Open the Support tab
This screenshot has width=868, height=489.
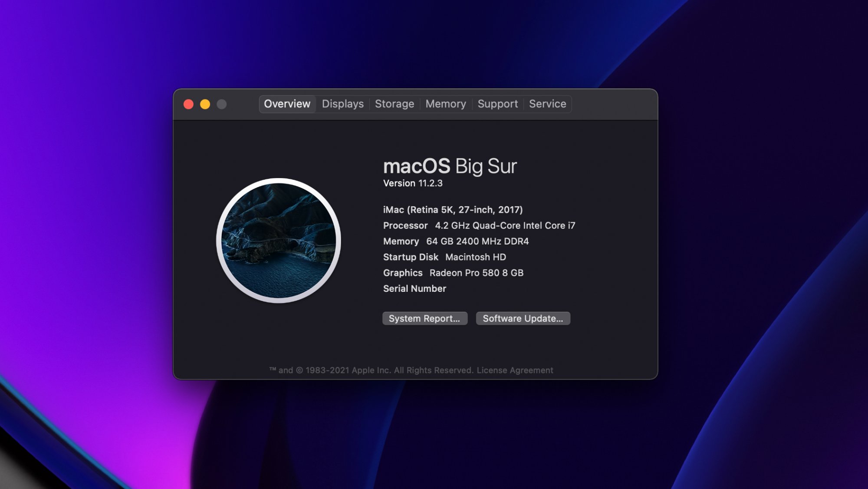(x=497, y=104)
